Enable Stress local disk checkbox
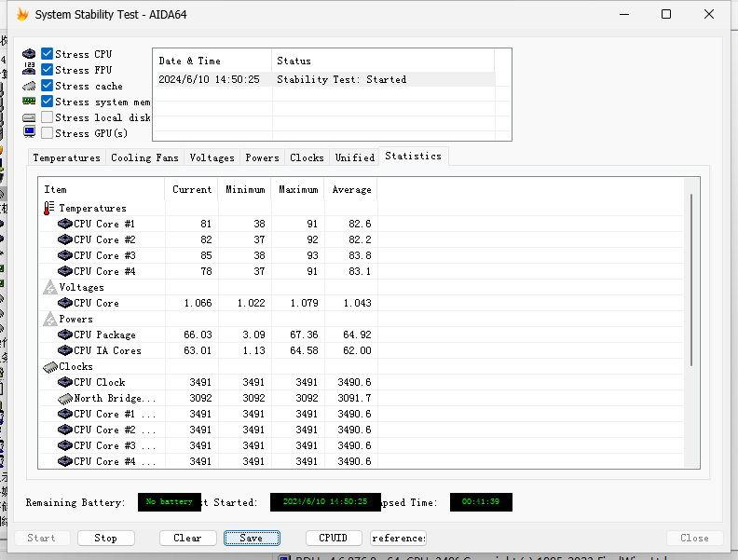 pos(48,117)
